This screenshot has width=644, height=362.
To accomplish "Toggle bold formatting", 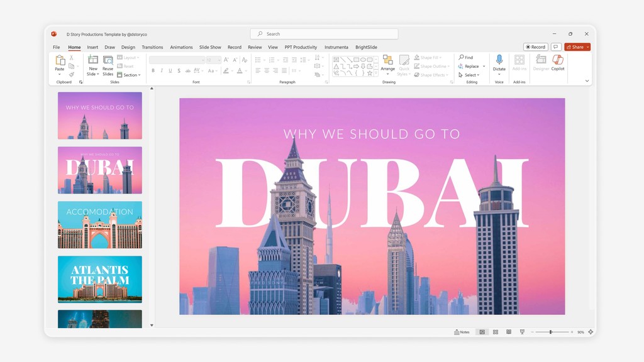I will pyautogui.click(x=153, y=70).
